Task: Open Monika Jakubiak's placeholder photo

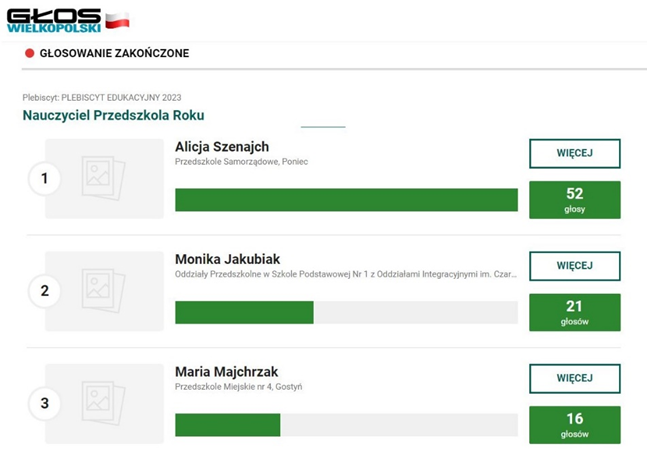Action: point(104,291)
